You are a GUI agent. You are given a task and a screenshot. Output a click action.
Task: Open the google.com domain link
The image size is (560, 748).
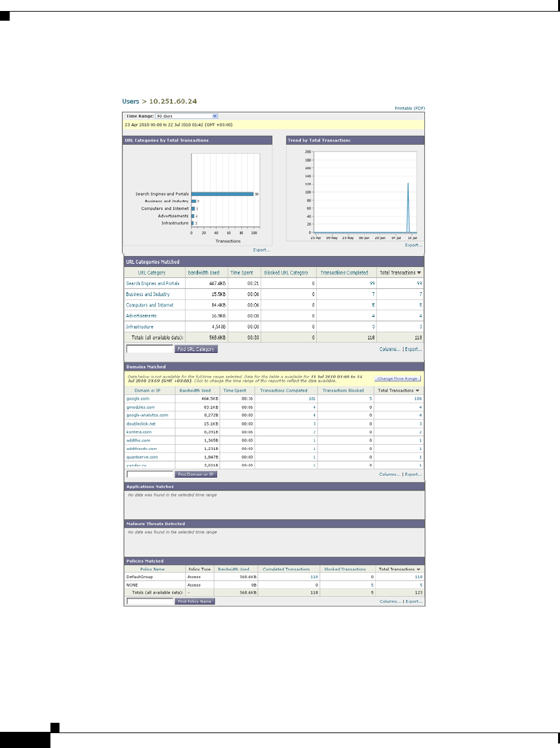coord(138,398)
